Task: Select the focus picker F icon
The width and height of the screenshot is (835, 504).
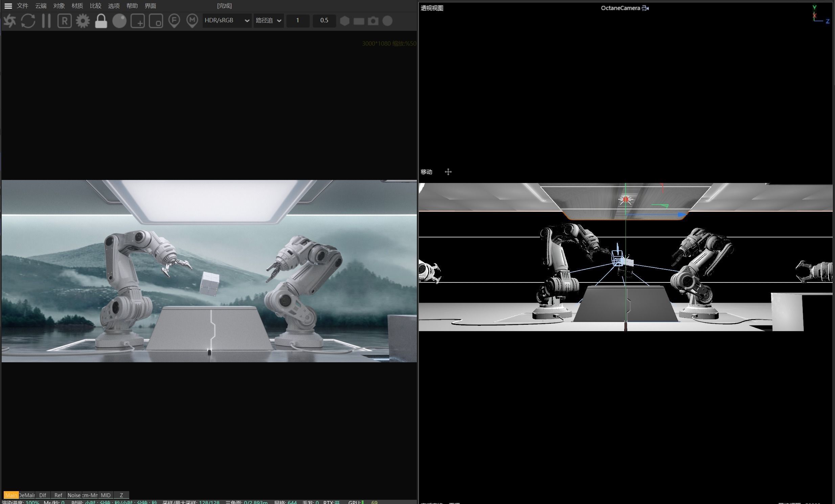Action: tap(174, 21)
